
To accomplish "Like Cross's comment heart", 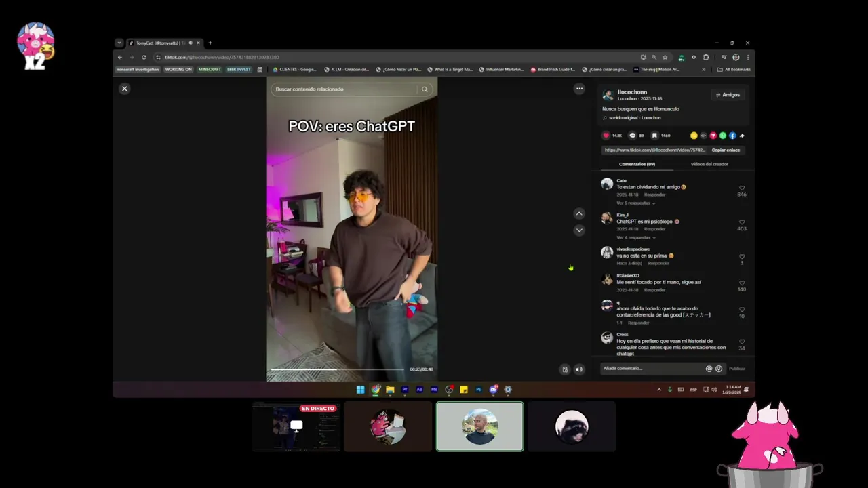I will click(742, 342).
